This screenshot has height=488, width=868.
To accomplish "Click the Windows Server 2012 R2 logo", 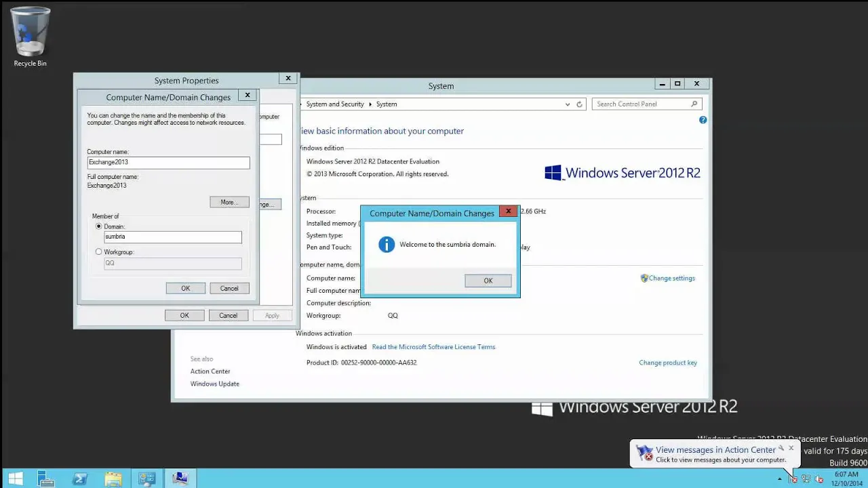I will (622, 173).
